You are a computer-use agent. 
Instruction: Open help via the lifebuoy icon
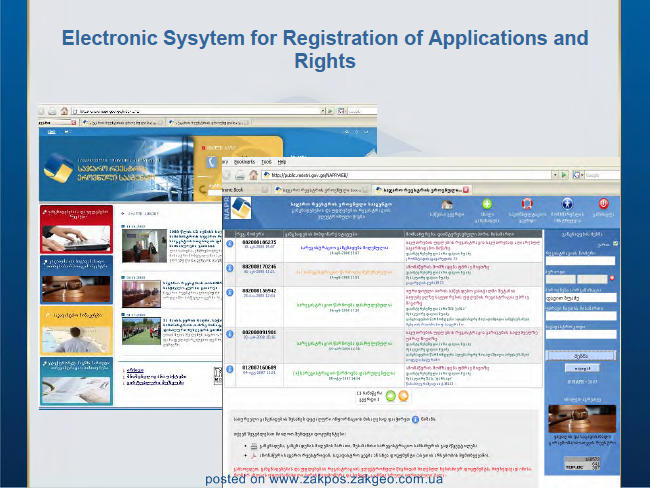click(526, 204)
